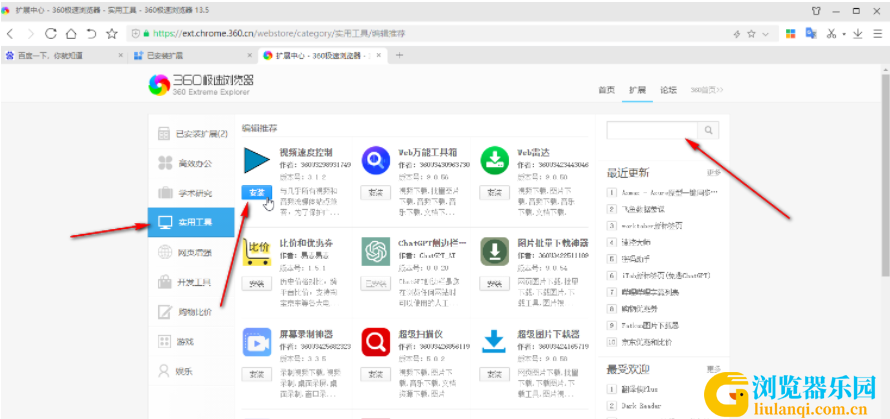Install the Web雷达 extension
The width and height of the screenshot is (890, 419).
(x=494, y=192)
